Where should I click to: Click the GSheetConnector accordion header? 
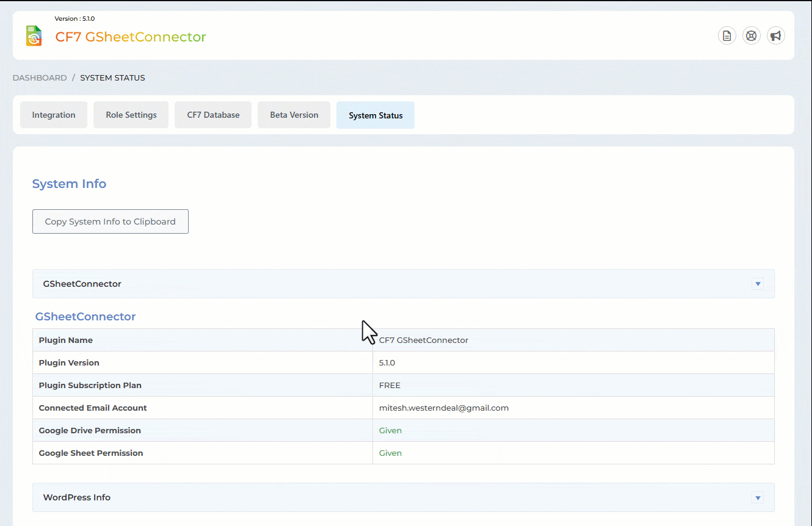404,284
